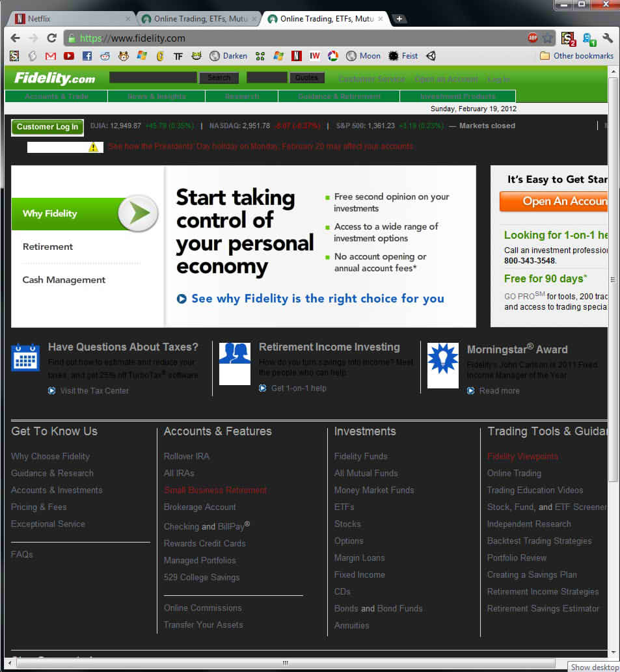Click the quotes symbol input field
Viewport: 620px width, 672px height.
point(267,77)
